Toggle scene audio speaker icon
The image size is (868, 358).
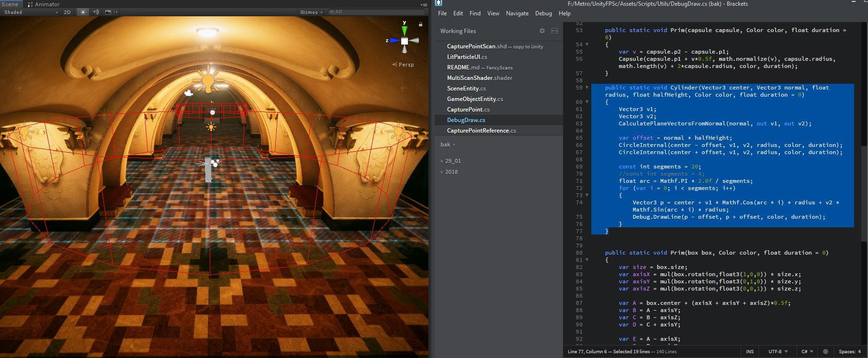(95, 12)
